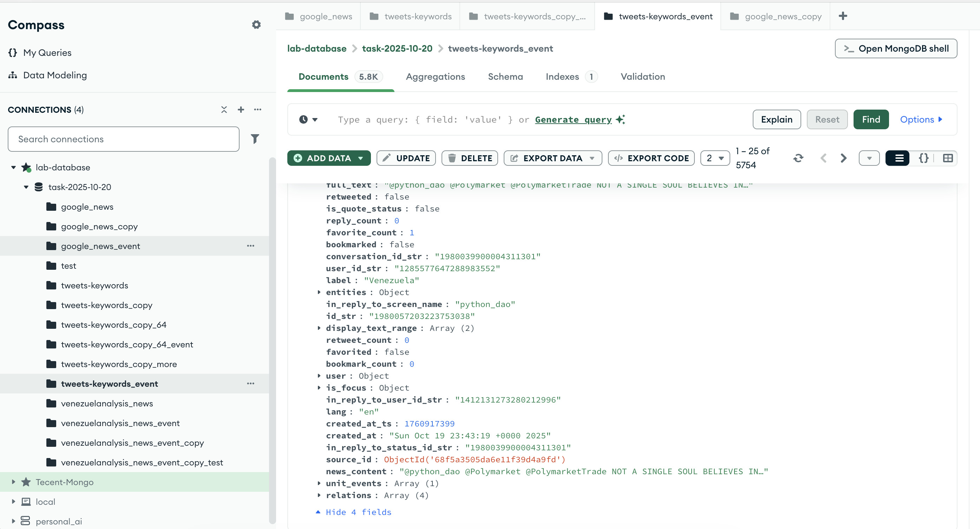Image resolution: width=980 pixels, height=529 pixels.
Task: Open google_news_event collection options menu
Action: point(250,246)
